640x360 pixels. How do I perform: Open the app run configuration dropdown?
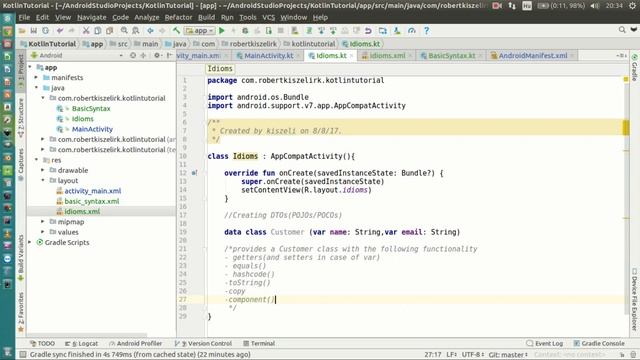(x=199, y=31)
